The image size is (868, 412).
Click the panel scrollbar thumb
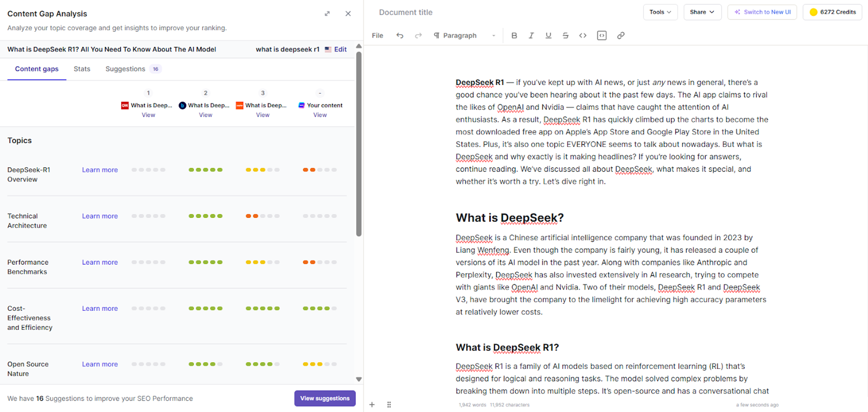[x=359, y=144]
